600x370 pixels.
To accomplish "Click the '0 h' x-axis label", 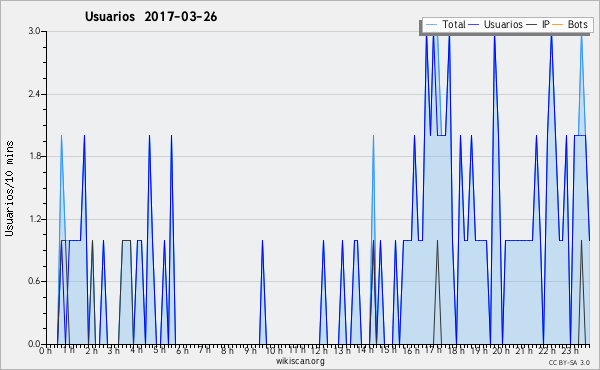I will pos(45,350).
